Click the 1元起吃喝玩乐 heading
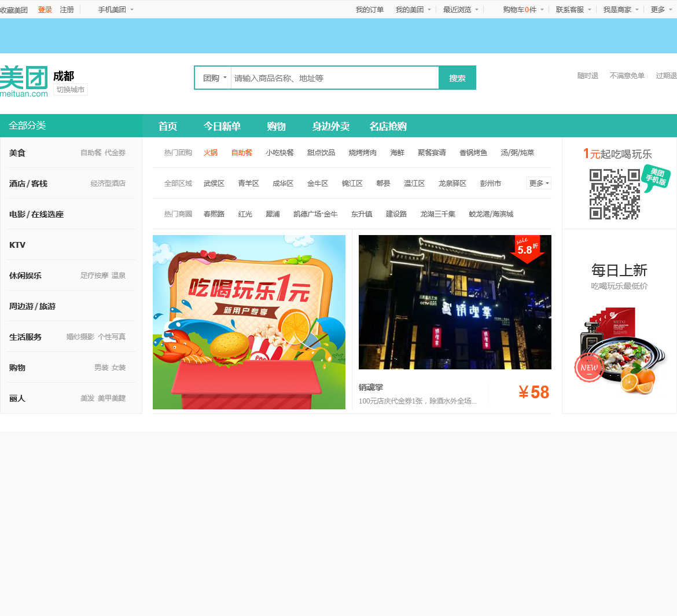The image size is (677, 616). tap(617, 154)
